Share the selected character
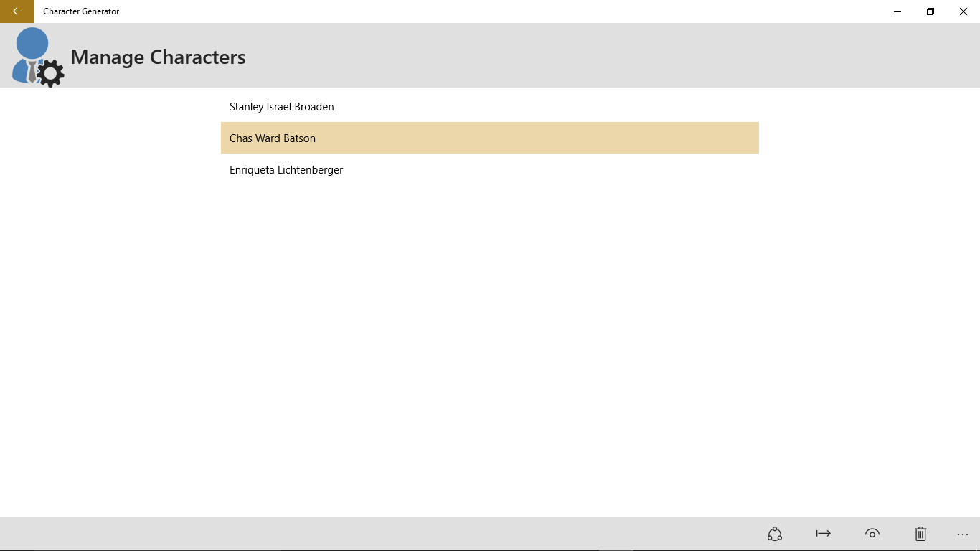The width and height of the screenshot is (980, 551). (774, 534)
